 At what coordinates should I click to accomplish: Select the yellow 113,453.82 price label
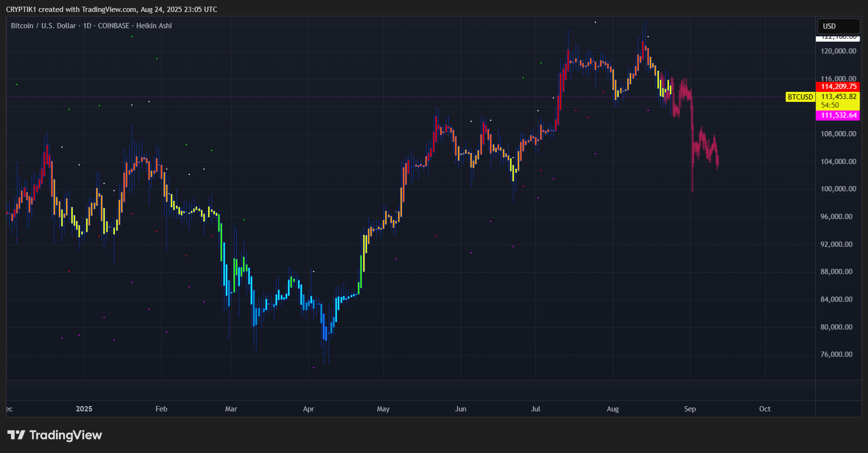point(838,97)
